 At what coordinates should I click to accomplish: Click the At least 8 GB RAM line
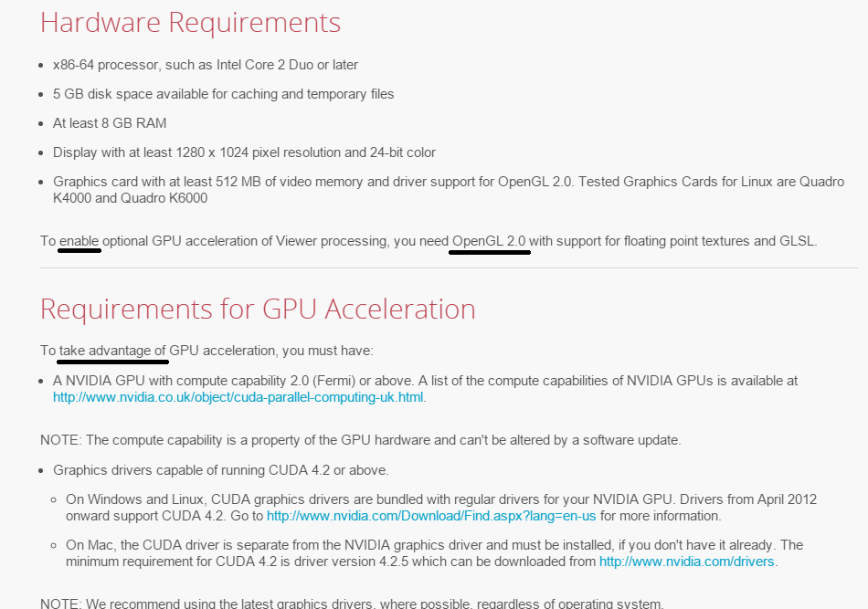pyautogui.click(x=110, y=123)
